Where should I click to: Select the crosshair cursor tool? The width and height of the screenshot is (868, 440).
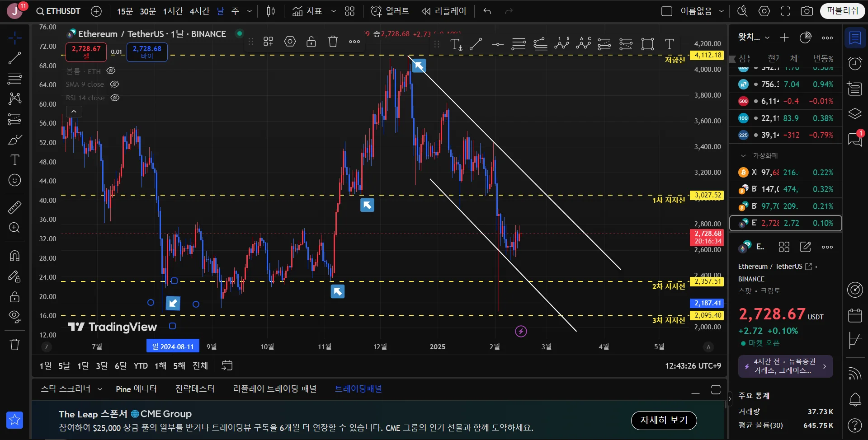coord(15,38)
